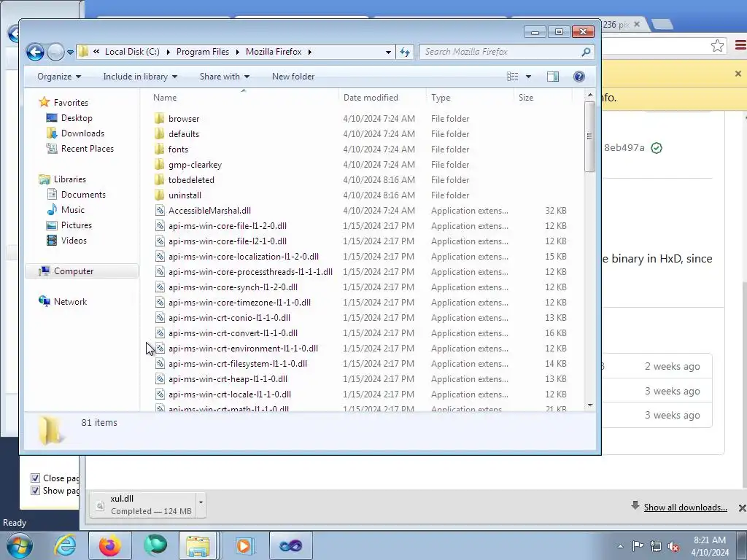Viewport: 747px width, 560px height.
Task: Open the Share with menu
Action: [225, 77]
